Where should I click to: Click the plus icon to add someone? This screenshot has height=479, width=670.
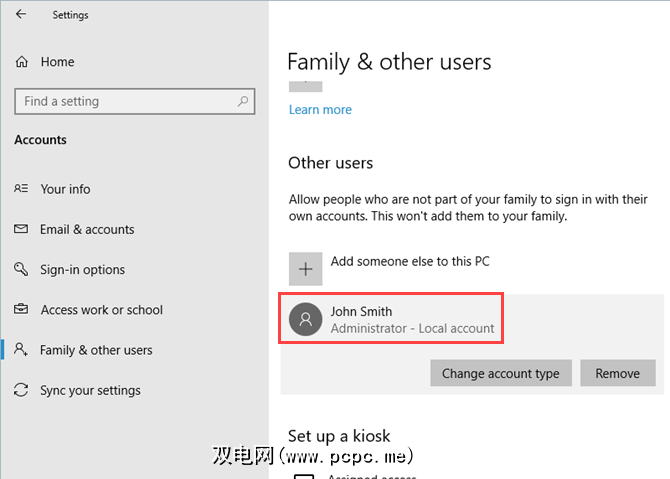(305, 268)
